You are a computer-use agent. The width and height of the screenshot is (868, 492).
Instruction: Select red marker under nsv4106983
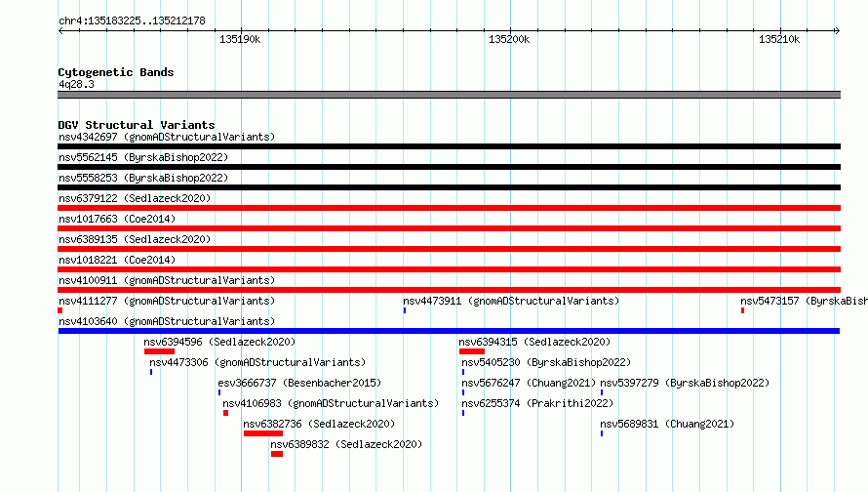click(226, 413)
